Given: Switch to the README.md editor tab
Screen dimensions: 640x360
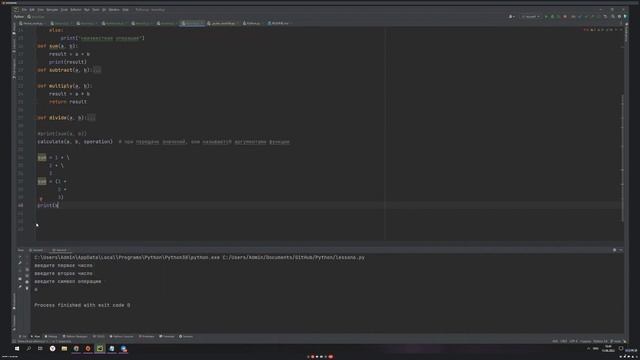Looking at the screenshot, I should pyautogui.click(x=278, y=23).
